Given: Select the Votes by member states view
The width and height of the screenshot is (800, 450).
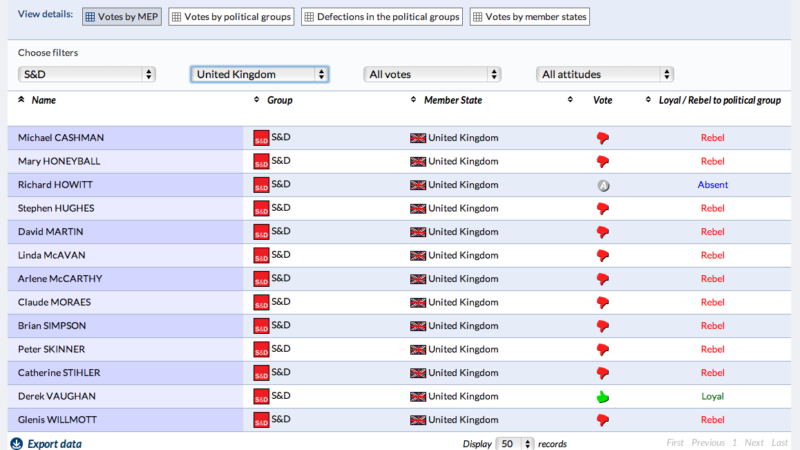Looking at the screenshot, I should pos(529,17).
